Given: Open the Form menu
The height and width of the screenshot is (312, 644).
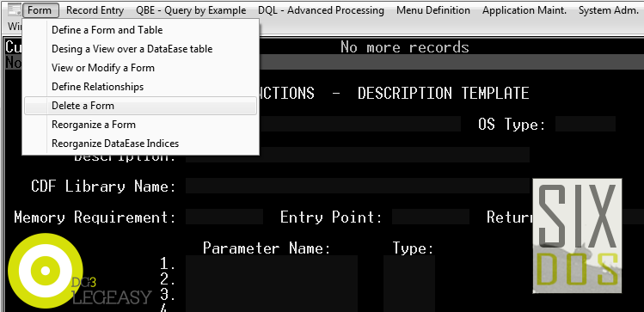Looking at the screenshot, I should [40, 10].
